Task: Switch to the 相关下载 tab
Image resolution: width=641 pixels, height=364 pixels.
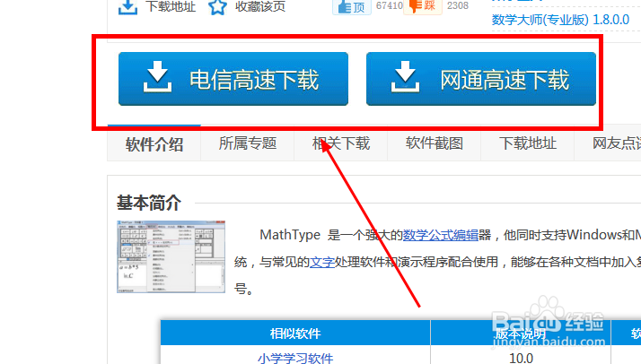Action: tap(341, 143)
